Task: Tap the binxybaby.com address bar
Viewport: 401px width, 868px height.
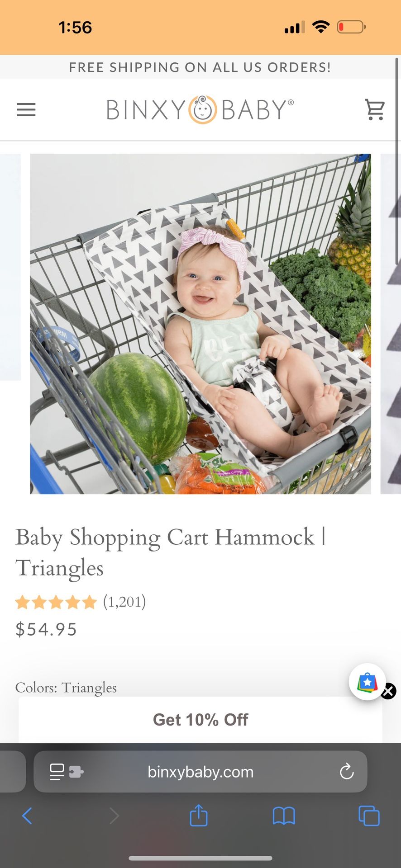Action: pyautogui.click(x=200, y=772)
